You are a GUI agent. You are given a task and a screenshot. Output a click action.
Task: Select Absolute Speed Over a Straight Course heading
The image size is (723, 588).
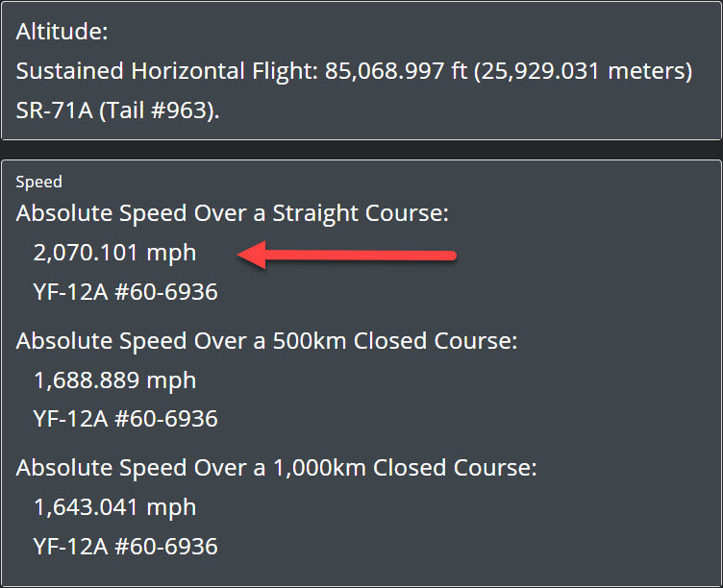(x=233, y=213)
